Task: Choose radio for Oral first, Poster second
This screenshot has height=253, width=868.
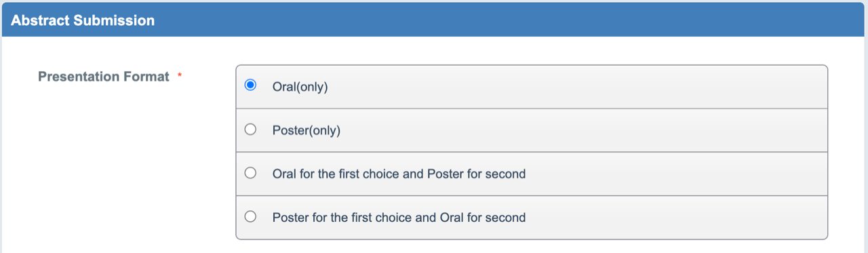Action: 250,172
